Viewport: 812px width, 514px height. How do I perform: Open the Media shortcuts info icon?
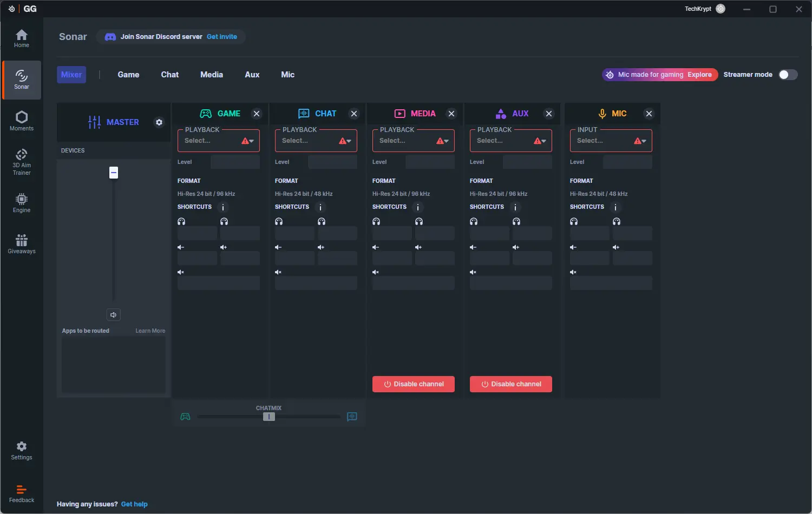pyautogui.click(x=418, y=207)
